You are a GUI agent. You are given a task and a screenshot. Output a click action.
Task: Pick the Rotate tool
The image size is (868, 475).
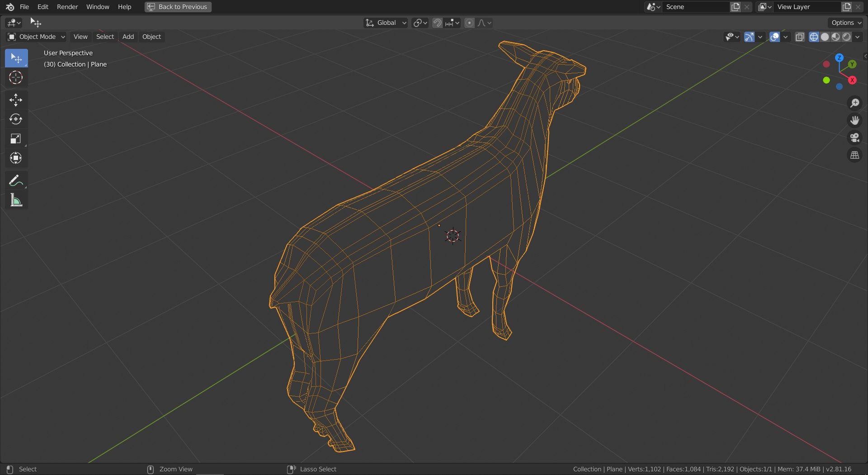pos(16,119)
